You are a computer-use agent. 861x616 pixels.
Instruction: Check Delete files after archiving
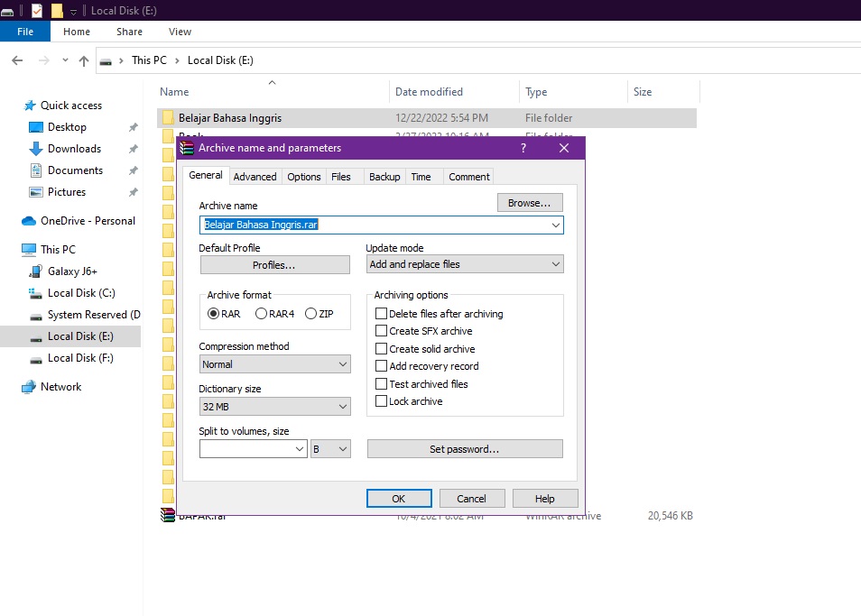point(381,313)
